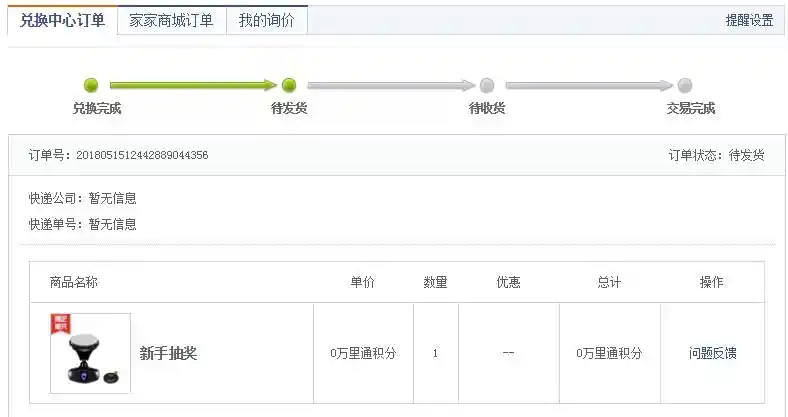Viewport: 788px width, 417px height.
Task: Click the gray 待收货 step dot
Action: [487, 86]
